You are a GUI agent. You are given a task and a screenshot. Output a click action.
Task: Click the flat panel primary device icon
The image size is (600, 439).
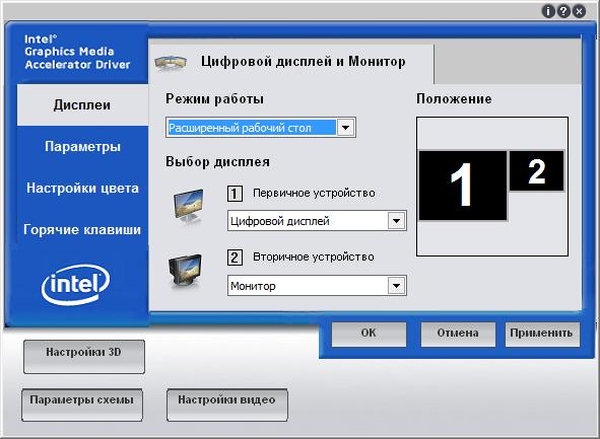click(188, 206)
